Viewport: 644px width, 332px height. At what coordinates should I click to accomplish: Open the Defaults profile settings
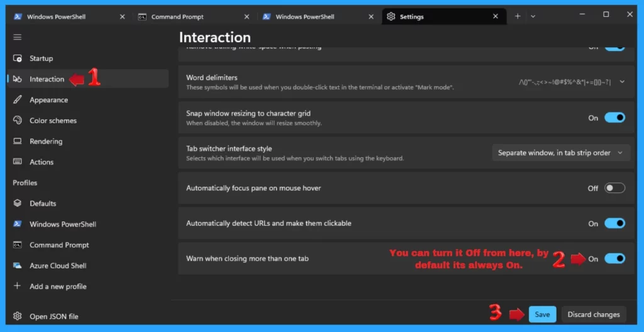(x=88, y=203)
